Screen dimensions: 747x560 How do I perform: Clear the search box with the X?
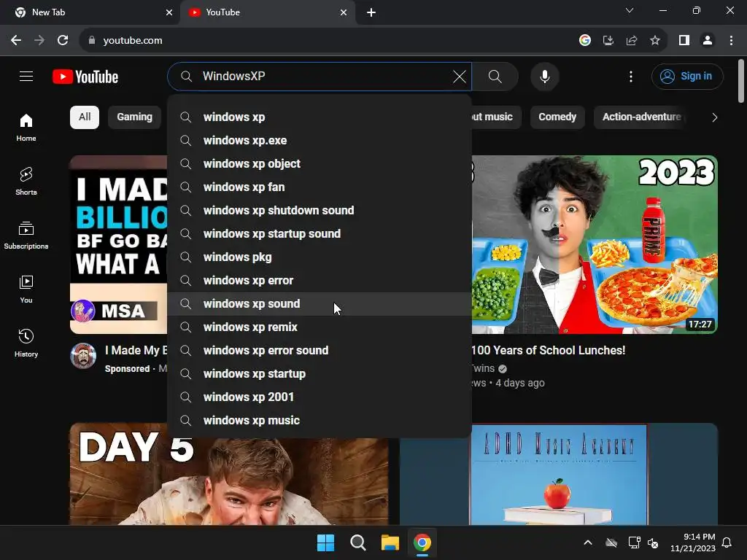pos(460,76)
